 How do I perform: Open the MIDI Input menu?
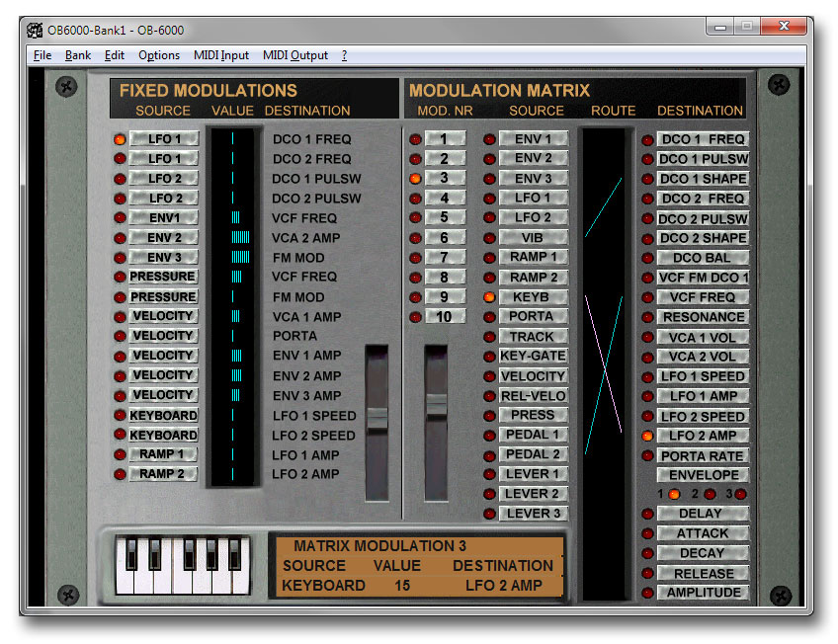pyautogui.click(x=221, y=55)
